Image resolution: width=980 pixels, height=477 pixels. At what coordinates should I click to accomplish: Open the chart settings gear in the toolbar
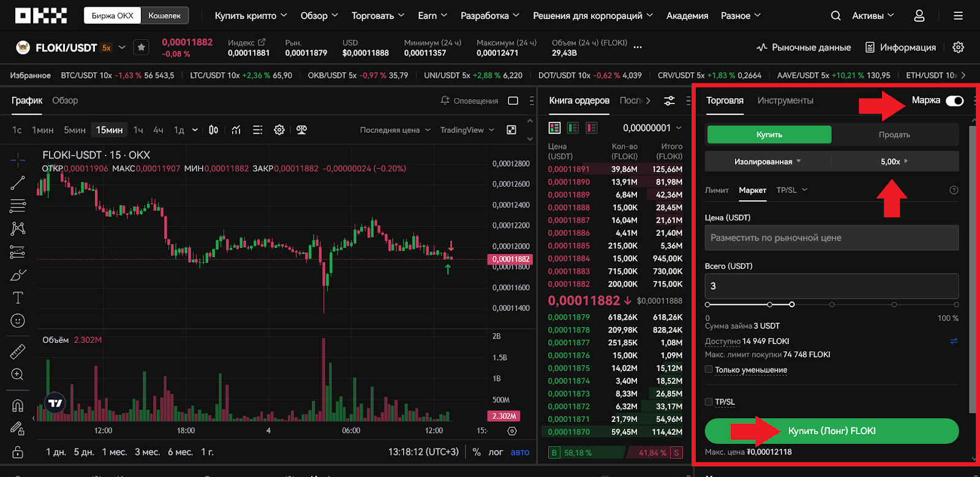pyautogui.click(x=279, y=130)
